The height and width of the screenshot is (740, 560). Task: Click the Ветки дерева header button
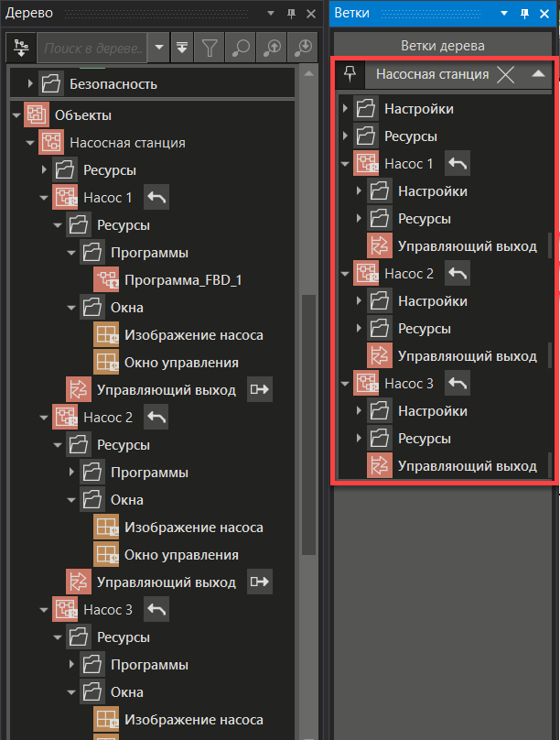click(443, 46)
